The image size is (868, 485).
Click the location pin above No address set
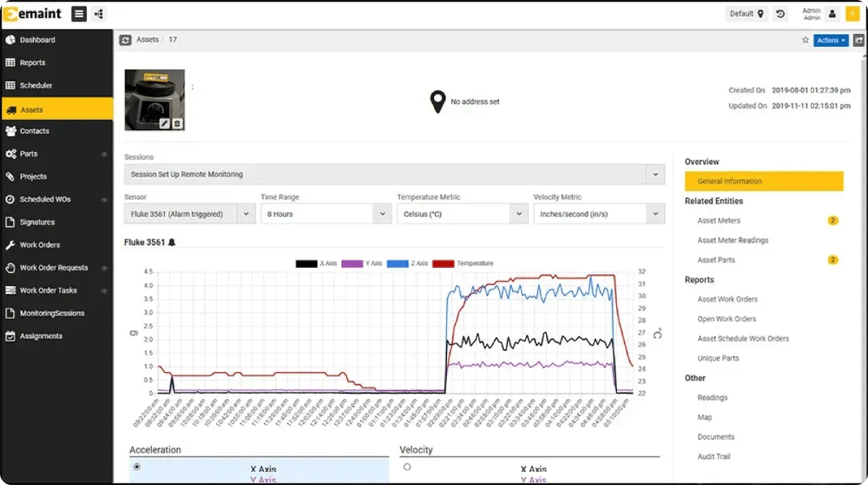pos(437,102)
